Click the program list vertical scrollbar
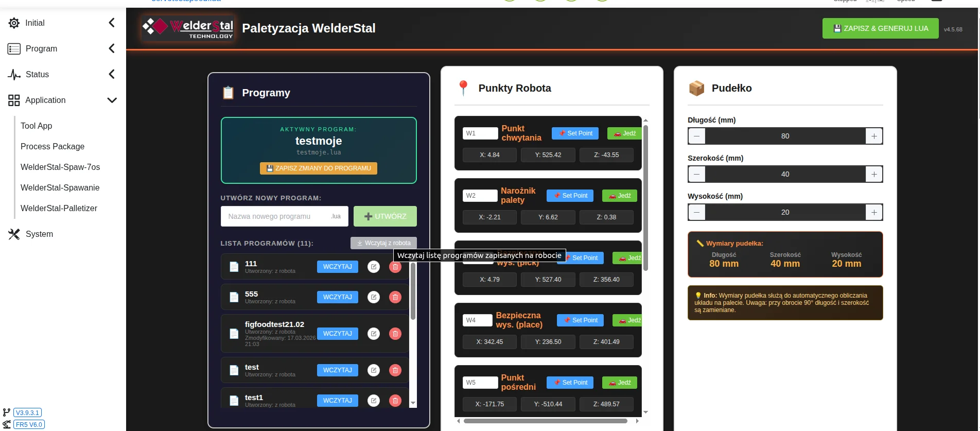The height and width of the screenshot is (431, 980). pyautogui.click(x=413, y=292)
